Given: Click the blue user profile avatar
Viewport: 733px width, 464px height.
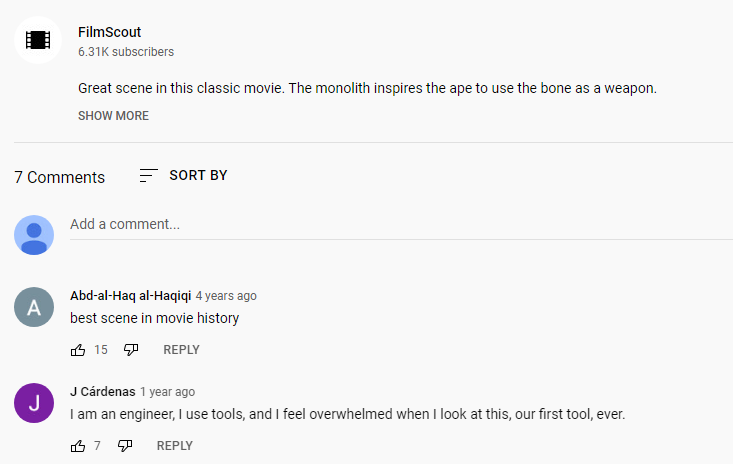Looking at the screenshot, I should (x=34, y=235).
